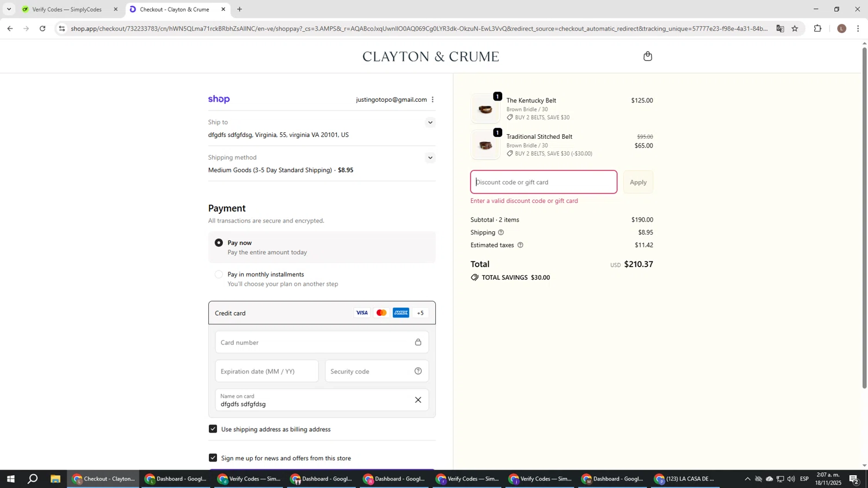Apply the discount code
This screenshot has height=488, width=868.
[x=638, y=182]
